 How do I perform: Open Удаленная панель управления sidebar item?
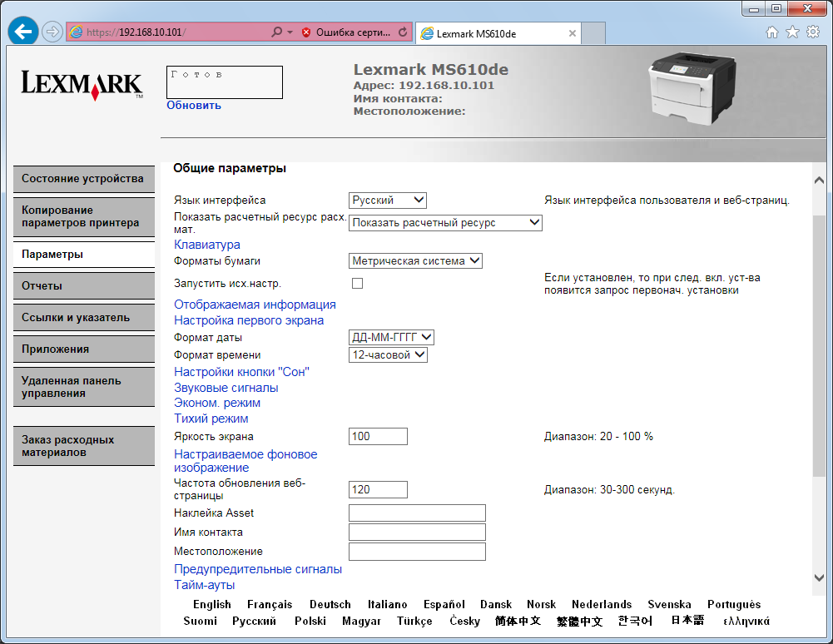coord(84,388)
